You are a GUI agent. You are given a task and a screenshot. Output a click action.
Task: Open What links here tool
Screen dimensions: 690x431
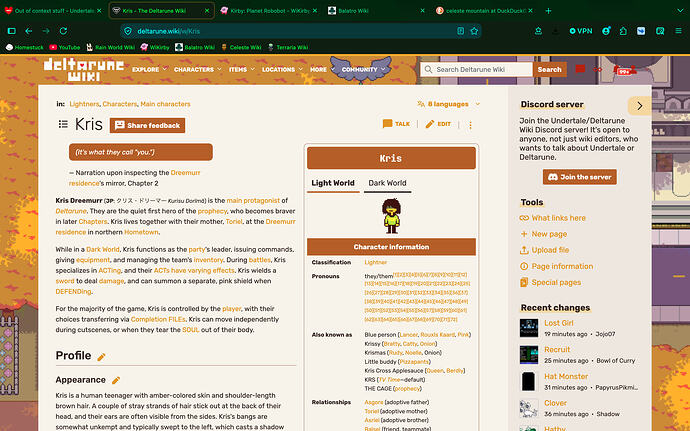pos(553,218)
